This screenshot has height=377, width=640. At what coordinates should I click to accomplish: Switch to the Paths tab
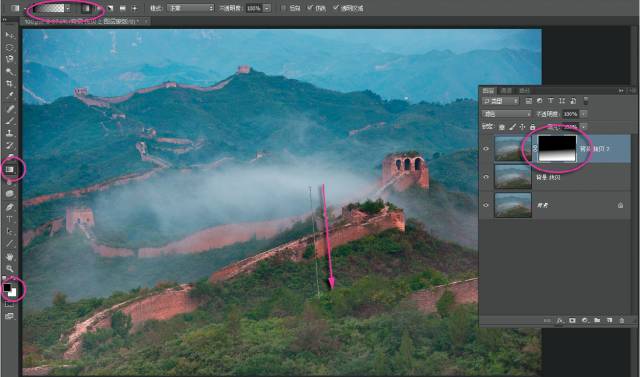pos(525,91)
